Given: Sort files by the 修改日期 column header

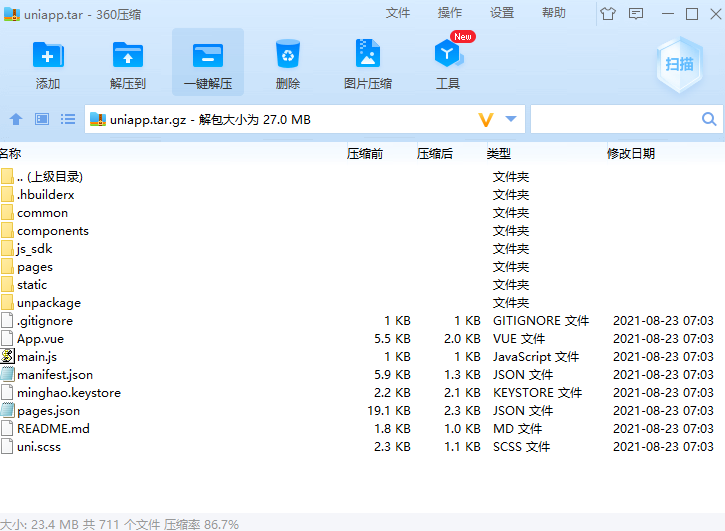Looking at the screenshot, I should [x=630, y=153].
